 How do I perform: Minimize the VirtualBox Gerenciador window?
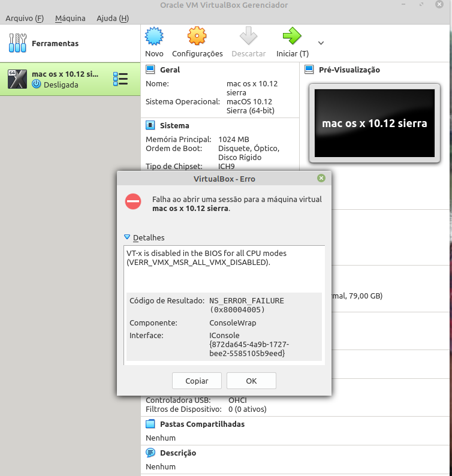point(403,4)
